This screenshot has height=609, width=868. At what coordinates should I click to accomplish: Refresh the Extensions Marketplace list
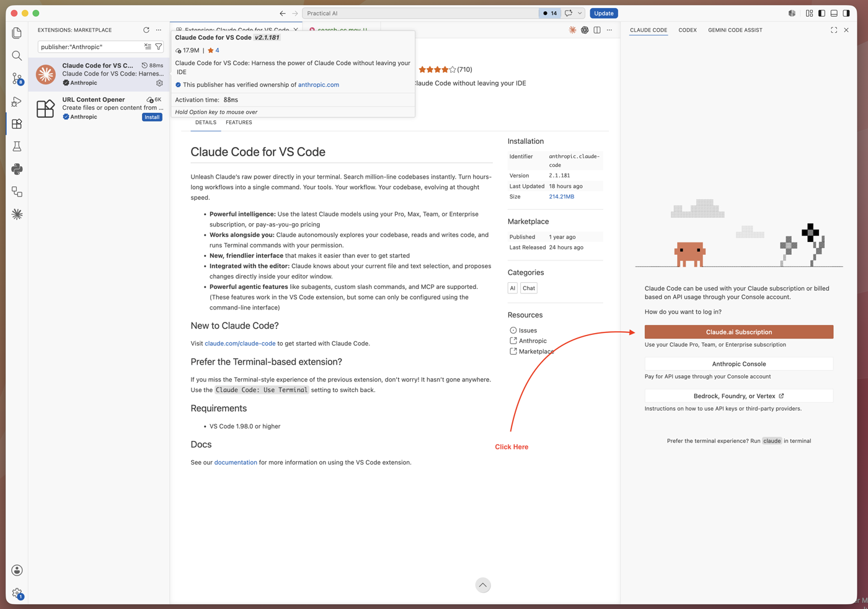click(146, 30)
